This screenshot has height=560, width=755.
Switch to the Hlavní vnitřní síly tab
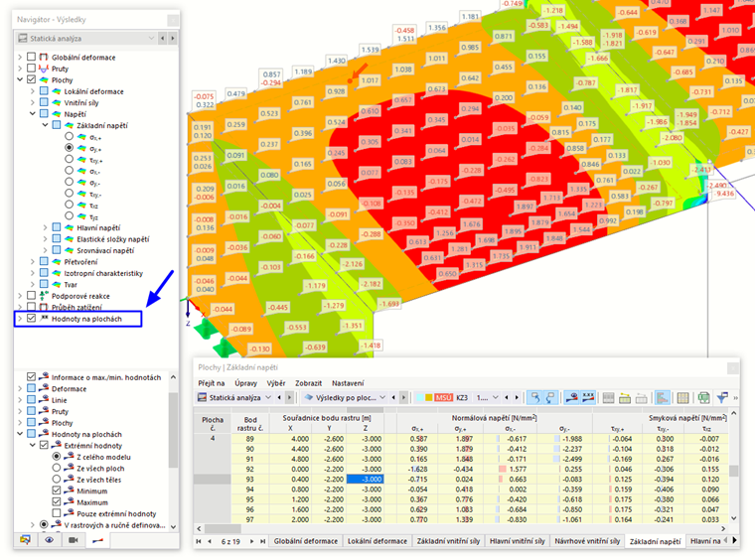(518, 541)
